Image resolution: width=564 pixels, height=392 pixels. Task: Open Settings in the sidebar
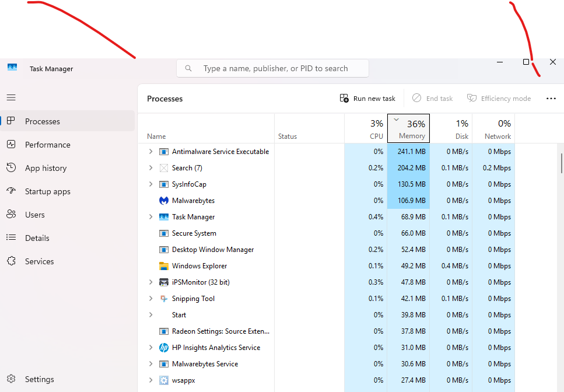point(68,379)
